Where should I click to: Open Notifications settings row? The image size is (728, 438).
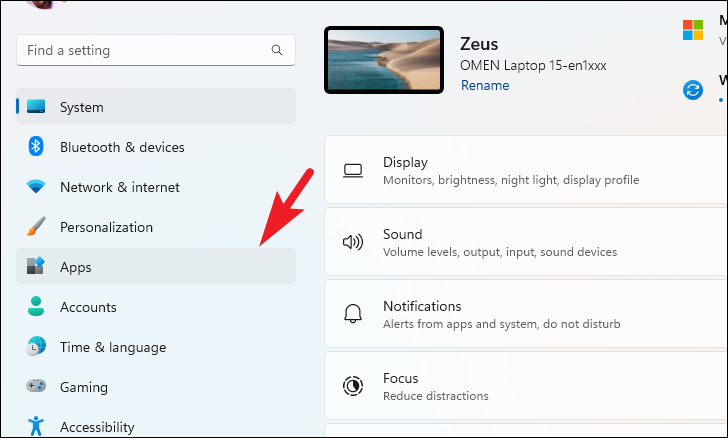click(526, 314)
